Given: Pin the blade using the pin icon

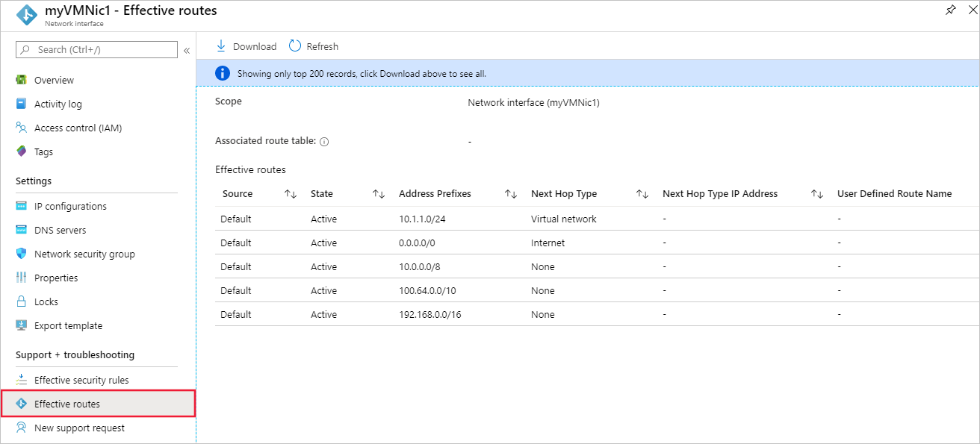Looking at the screenshot, I should [x=950, y=10].
